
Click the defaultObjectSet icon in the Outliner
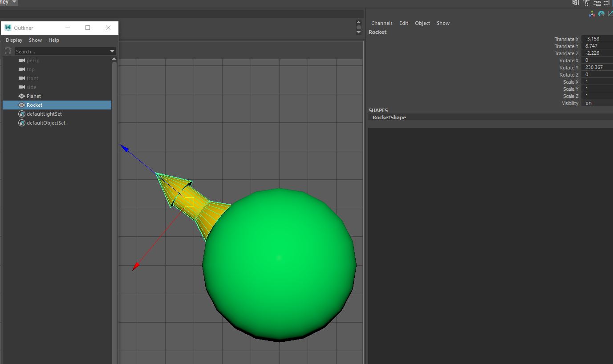(21, 123)
